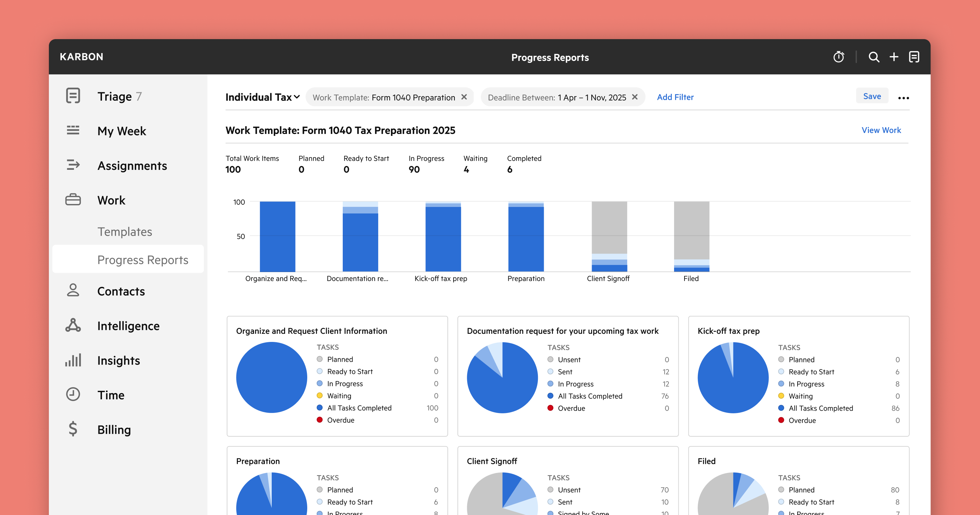The height and width of the screenshot is (515, 980).
Task: Click the search magnifier icon
Action: [874, 57]
